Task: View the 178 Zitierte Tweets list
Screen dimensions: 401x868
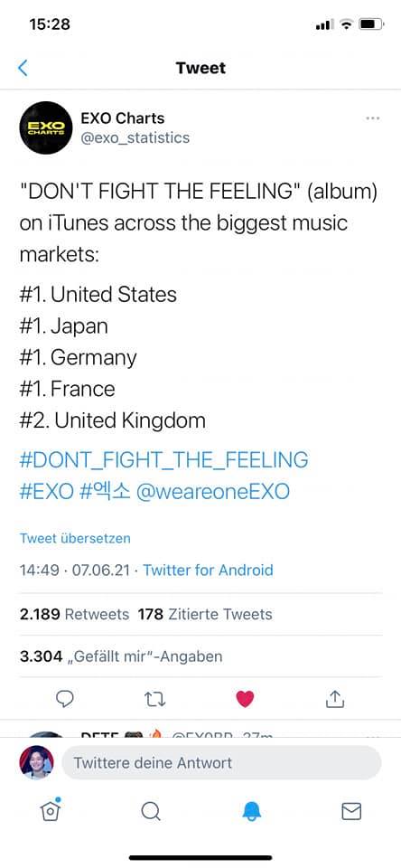Action: [x=205, y=615]
